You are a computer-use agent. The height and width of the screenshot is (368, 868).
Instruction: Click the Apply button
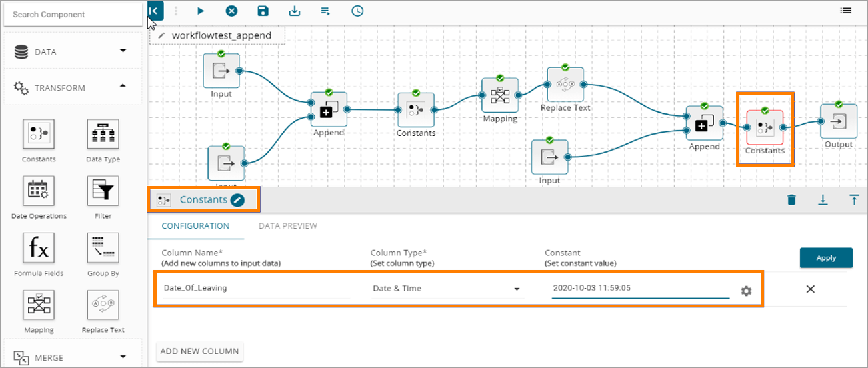[x=825, y=257]
